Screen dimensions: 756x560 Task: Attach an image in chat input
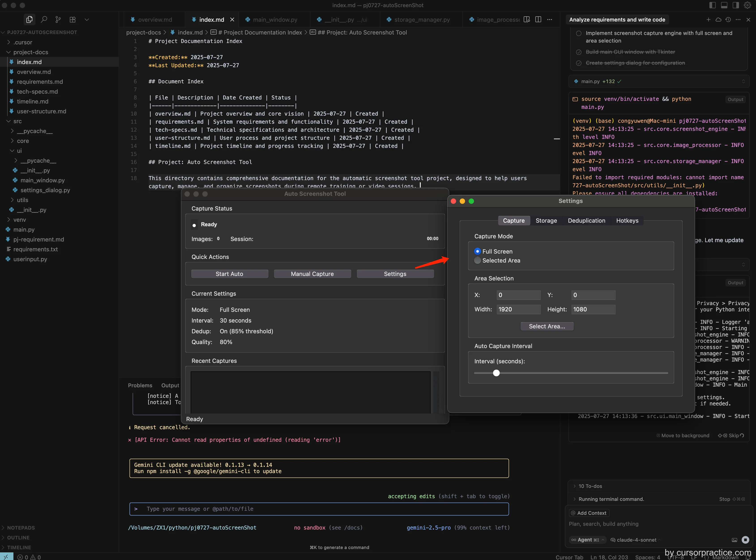click(x=734, y=540)
